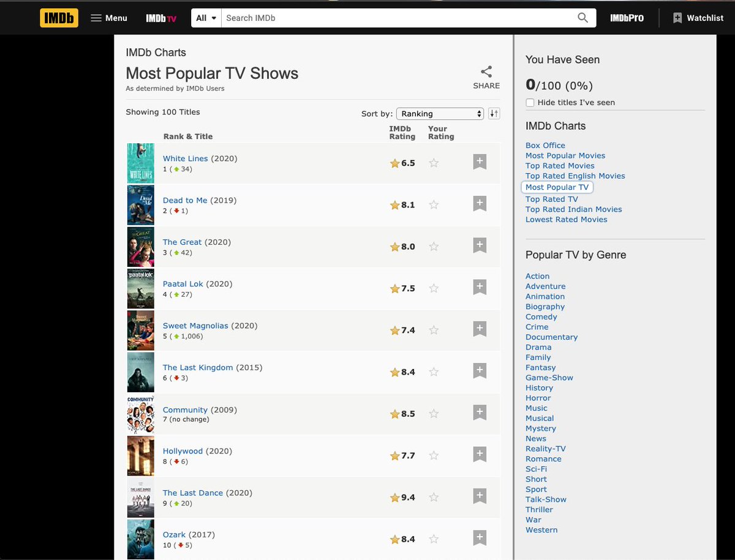Rate Sweet Magnolias with the star

coord(434,330)
